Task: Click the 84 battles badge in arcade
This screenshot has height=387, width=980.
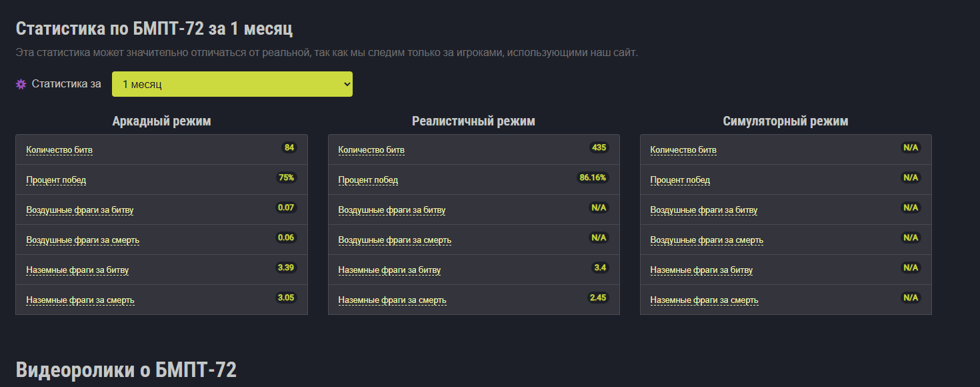Action: pos(289,147)
